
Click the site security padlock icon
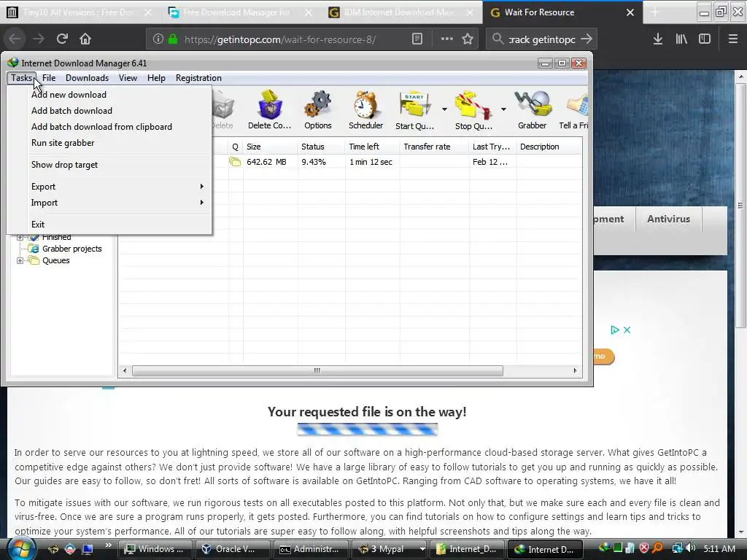click(x=173, y=39)
